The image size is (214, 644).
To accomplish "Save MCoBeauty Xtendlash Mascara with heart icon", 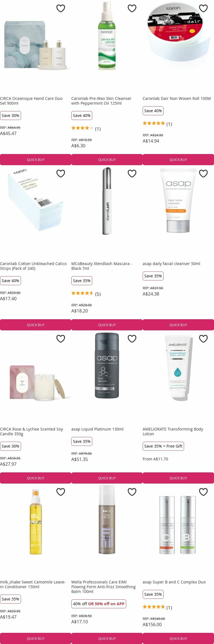I will coord(132,173).
